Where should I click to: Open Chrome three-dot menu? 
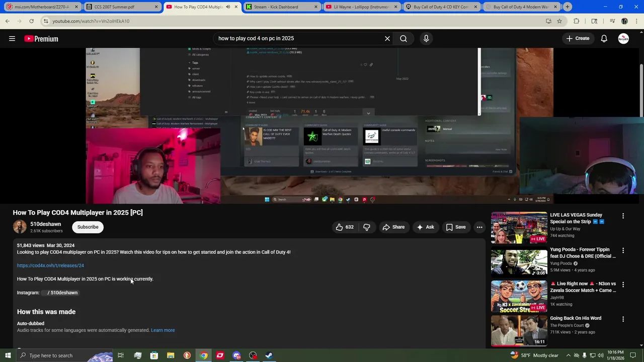[x=636, y=21]
